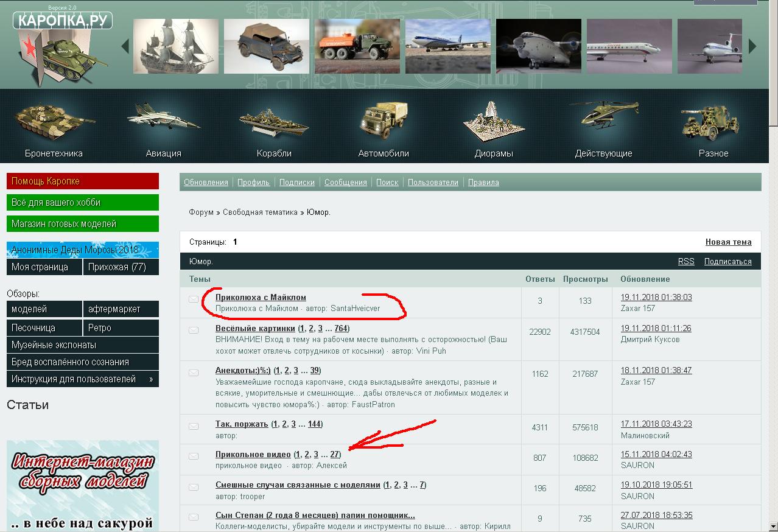The image size is (778, 532).
Task: Expand Инструкция для пользователей submenu
Action: 151,379
